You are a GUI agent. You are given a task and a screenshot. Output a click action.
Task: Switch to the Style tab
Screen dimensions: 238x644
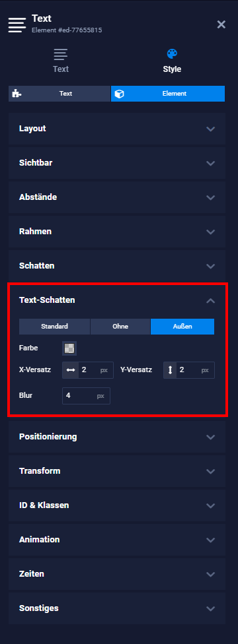tap(172, 61)
